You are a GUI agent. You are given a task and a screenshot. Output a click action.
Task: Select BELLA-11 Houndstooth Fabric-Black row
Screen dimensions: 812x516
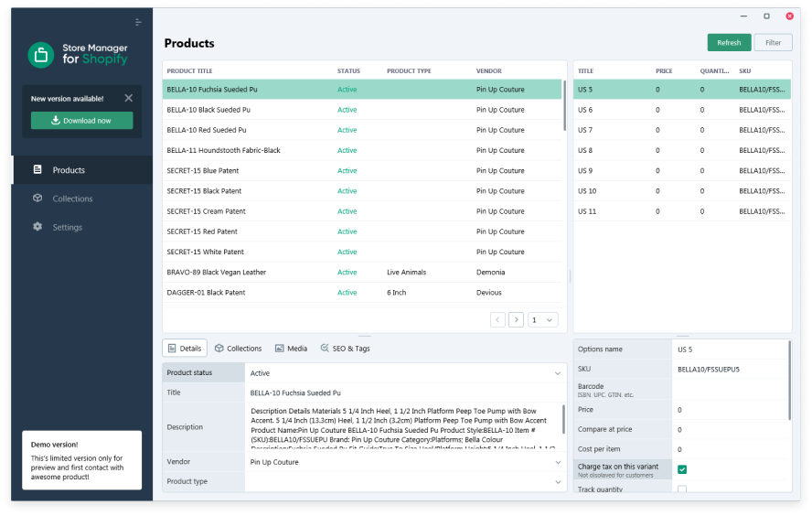[x=362, y=150]
